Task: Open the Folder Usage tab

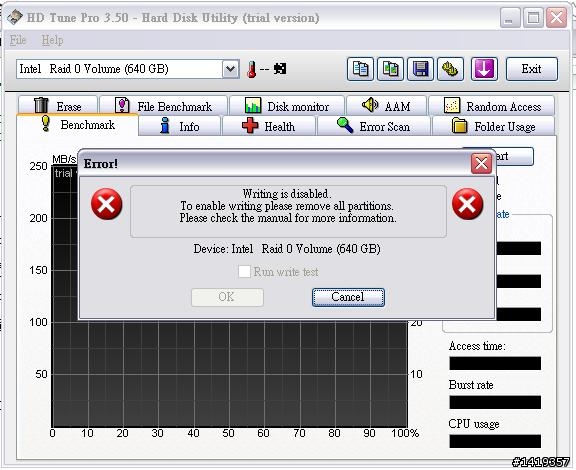Action: pos(493,126)
